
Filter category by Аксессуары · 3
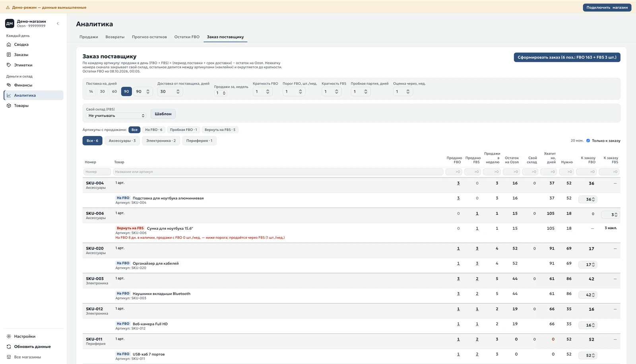pos(122,141)
